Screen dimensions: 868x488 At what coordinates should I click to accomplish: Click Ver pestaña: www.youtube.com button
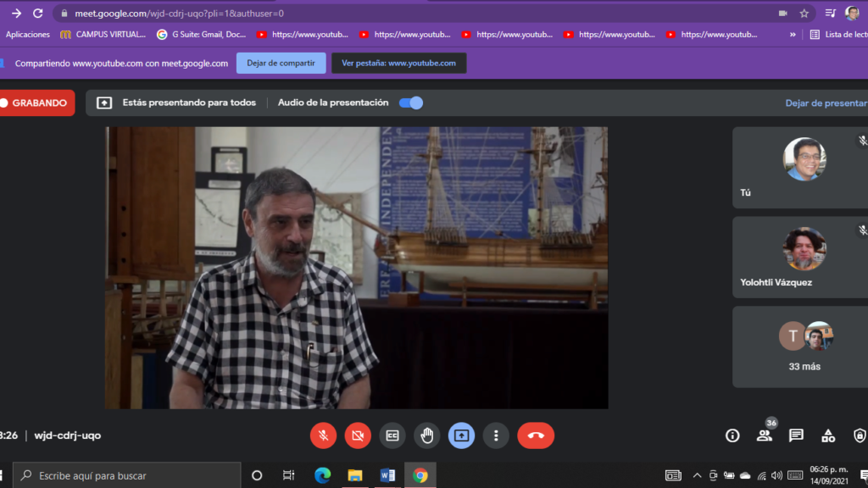tap(398, 63)
